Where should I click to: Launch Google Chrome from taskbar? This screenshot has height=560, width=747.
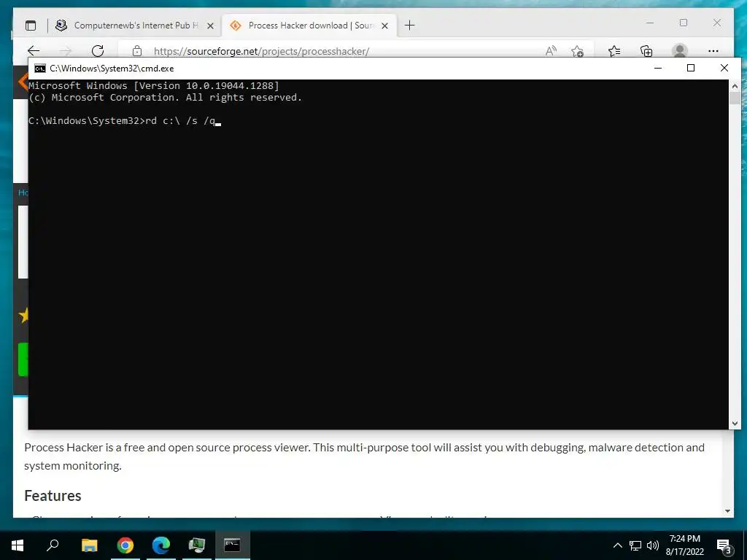coord(125,545)
